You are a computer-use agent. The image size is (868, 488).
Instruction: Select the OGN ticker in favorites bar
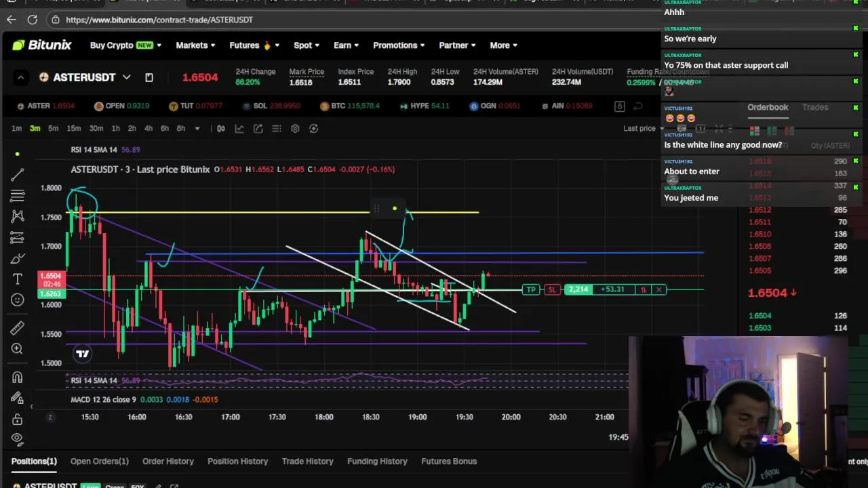point(494,106)
